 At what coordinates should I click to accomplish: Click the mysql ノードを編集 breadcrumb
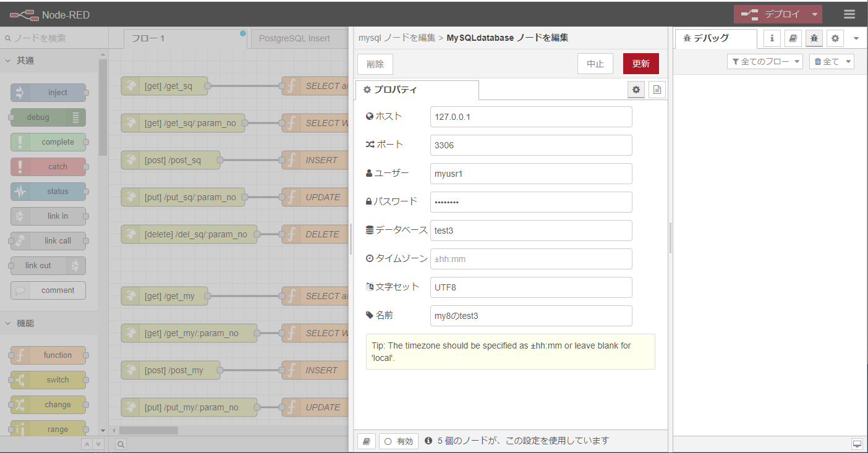[x=397, y=38]
